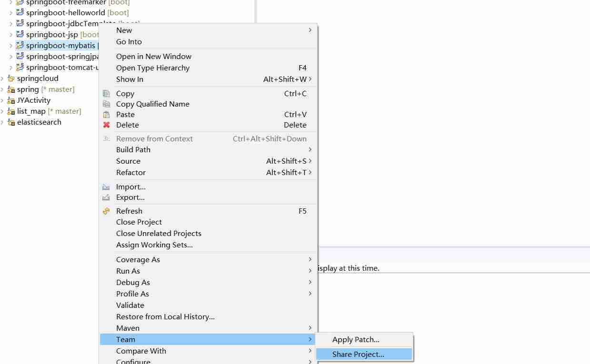Image resolution: width=590 pixels, height=364 pixels.
Task: Choose Copy from the context menu
Action: 209,93
